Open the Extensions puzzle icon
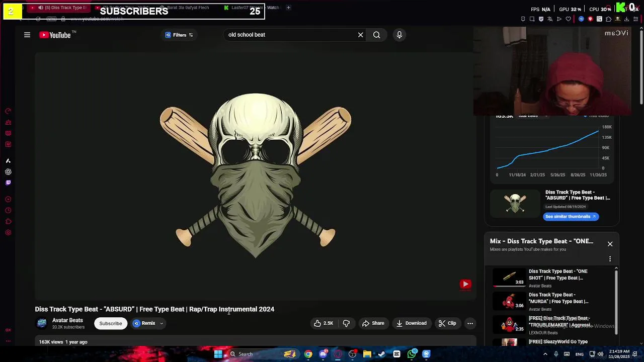644x362 pixels. pyautogui.click(x=608, y=19)
